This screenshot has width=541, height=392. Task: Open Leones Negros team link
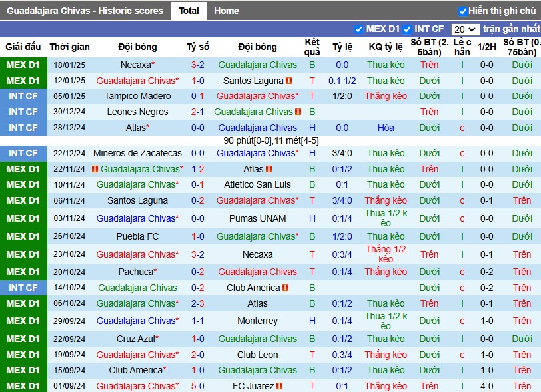(138, 112)
